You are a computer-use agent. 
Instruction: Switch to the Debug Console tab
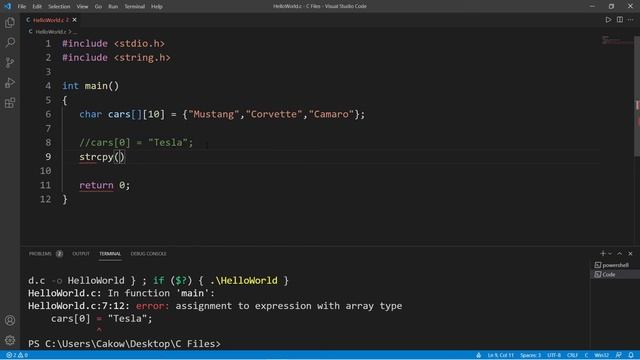click(x=149, y=253)
